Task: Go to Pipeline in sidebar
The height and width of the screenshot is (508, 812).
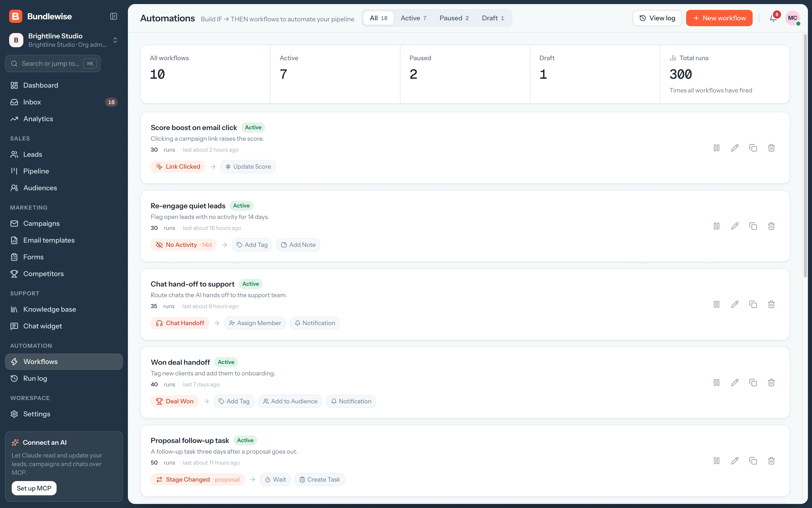Action: (x=64, y=171)
